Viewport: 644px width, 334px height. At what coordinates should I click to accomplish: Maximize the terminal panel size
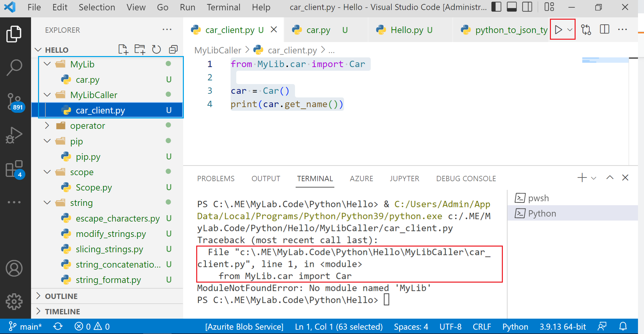pyautogui.click(x=610, y=178)
